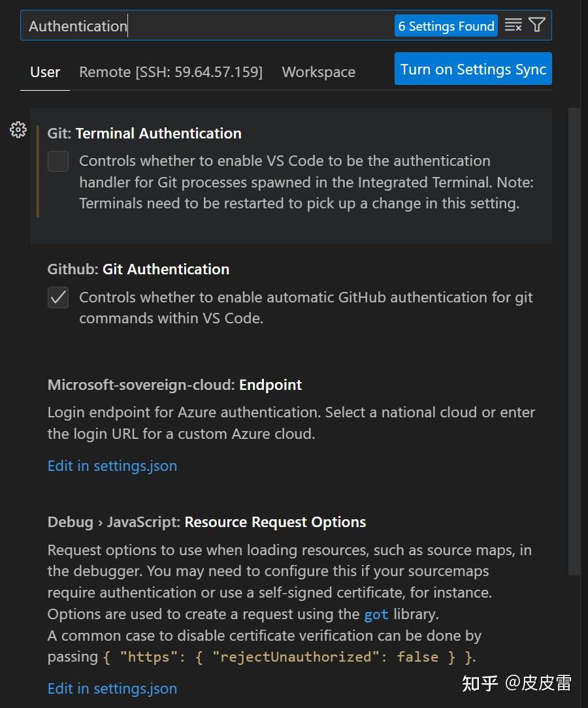The width and height of the screenshot is (588, 708).
Task: Switch to the Workspace settings tab
Action: 318,72
